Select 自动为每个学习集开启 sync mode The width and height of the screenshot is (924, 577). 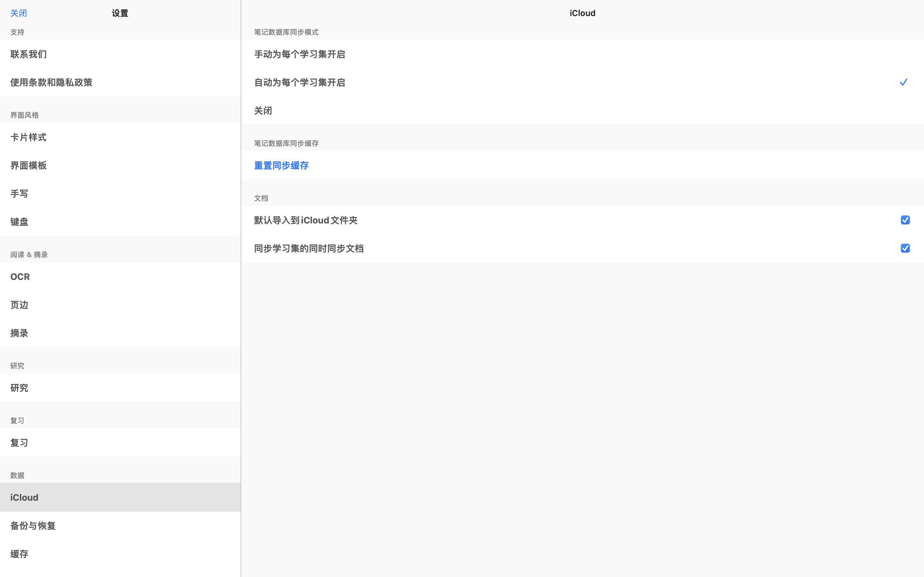(x=300, y=82)
